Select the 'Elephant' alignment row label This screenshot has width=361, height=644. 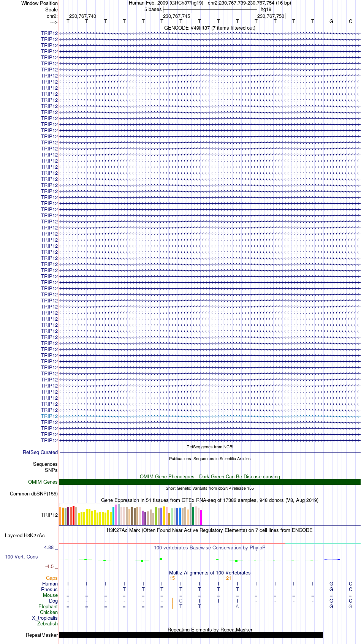click(x=48, y=606)
